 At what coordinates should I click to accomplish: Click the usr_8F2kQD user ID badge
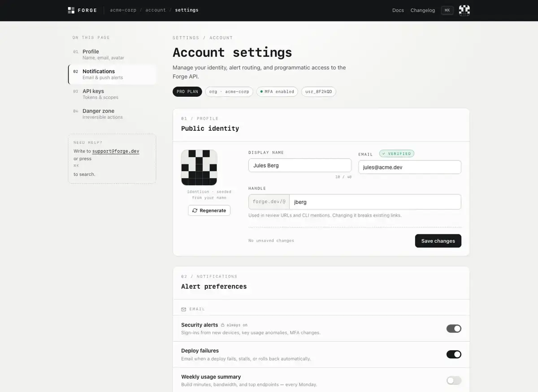coord(318,91)
